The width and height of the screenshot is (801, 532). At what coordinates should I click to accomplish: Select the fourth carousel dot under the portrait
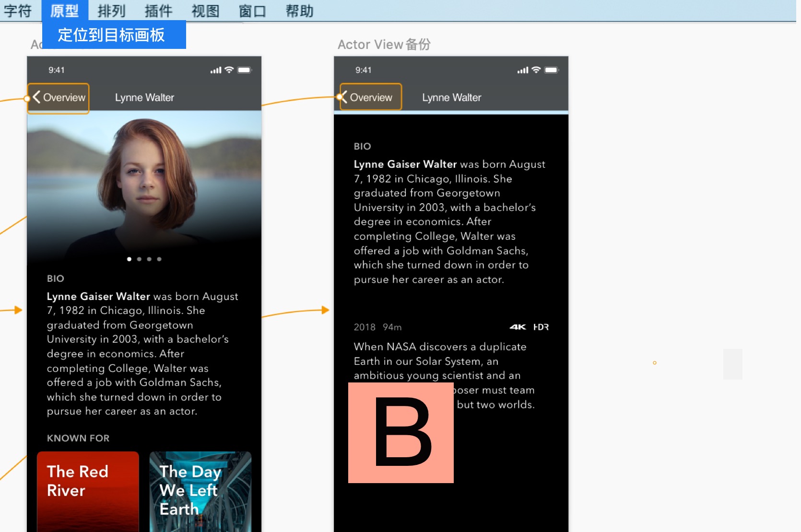(x=159, y=259)
